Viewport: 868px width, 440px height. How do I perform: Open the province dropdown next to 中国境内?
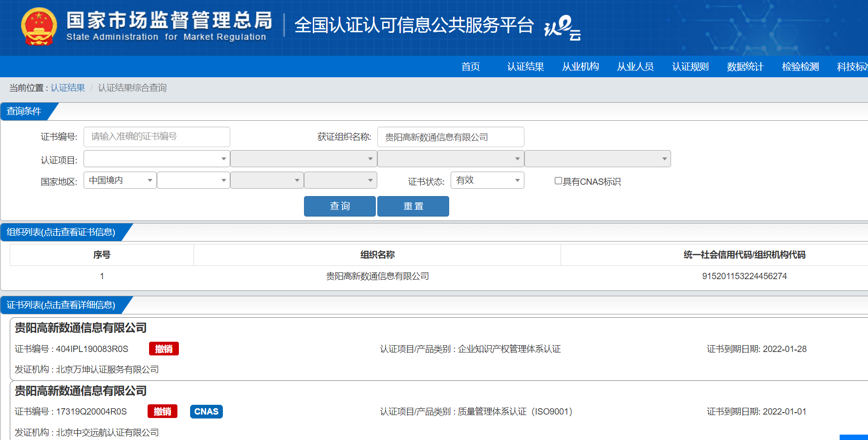point(194,180)
